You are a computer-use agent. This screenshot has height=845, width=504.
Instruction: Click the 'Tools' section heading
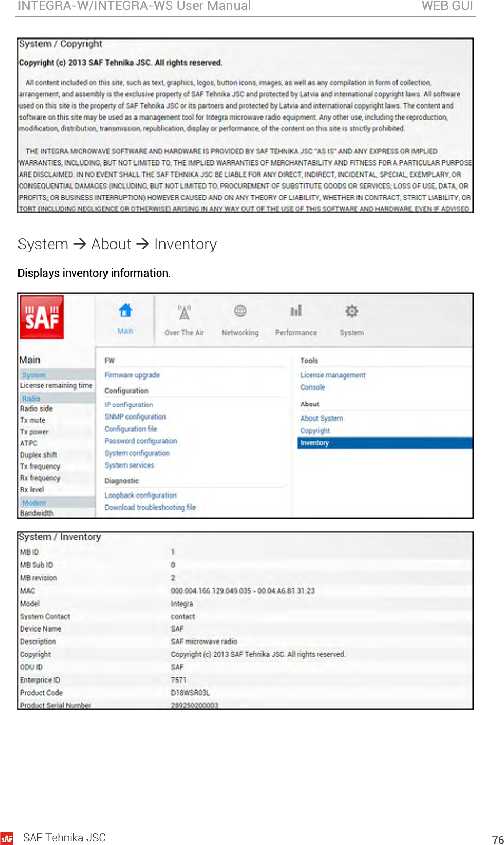pos(309,361)
